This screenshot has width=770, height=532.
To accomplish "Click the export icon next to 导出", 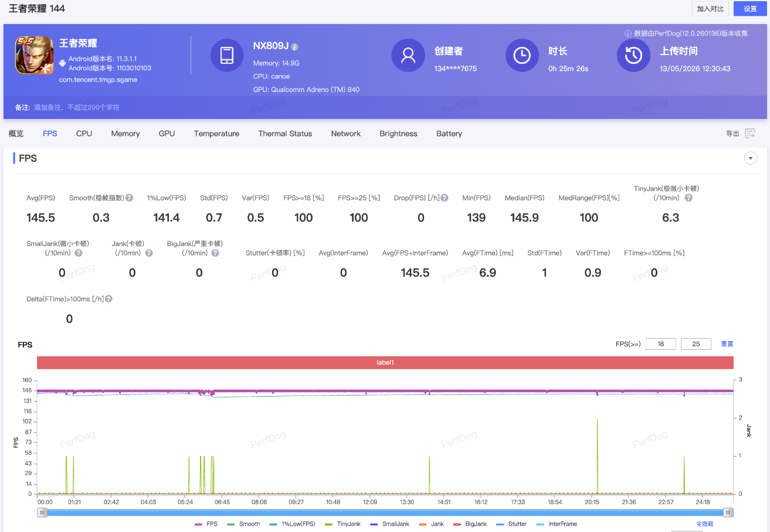I will pyautogui.click(x=750, y=134).
